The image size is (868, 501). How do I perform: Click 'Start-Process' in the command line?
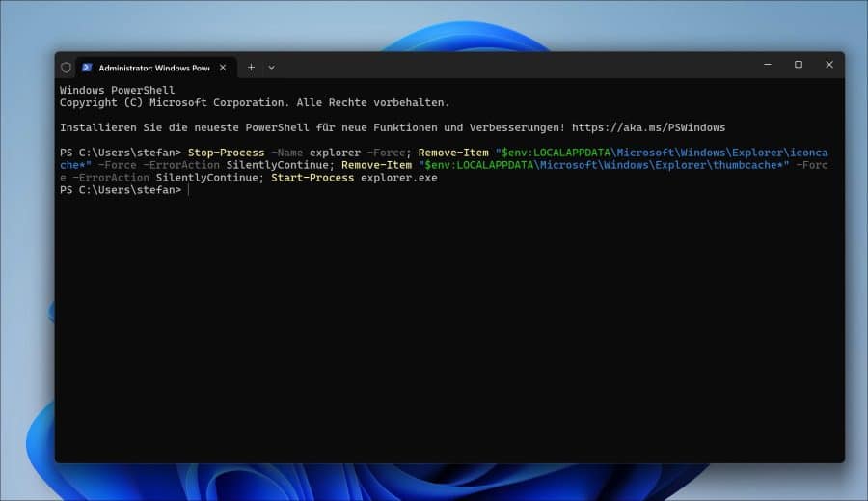pyautogui.click(x=312, y=178)
